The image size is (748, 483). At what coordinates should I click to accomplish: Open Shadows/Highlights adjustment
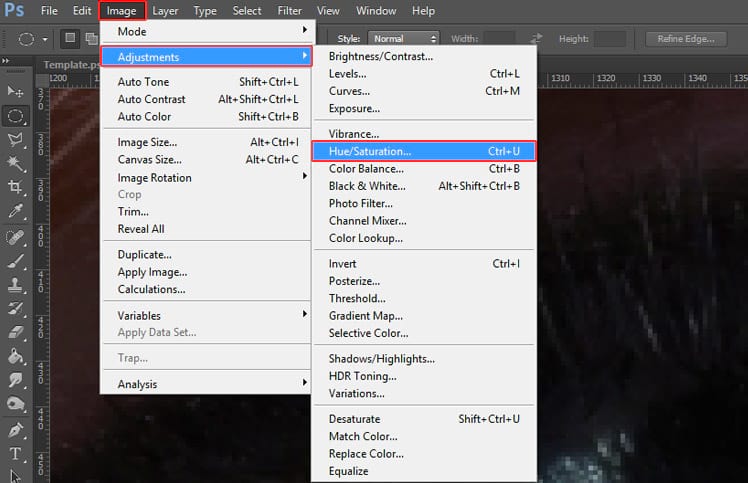pyautogui.click(x=424, y=358)
